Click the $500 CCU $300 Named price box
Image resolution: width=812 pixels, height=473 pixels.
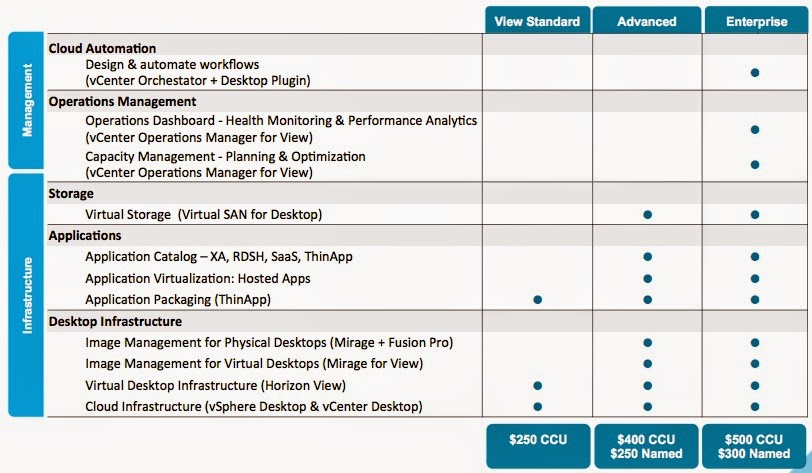tap(757, 447)
